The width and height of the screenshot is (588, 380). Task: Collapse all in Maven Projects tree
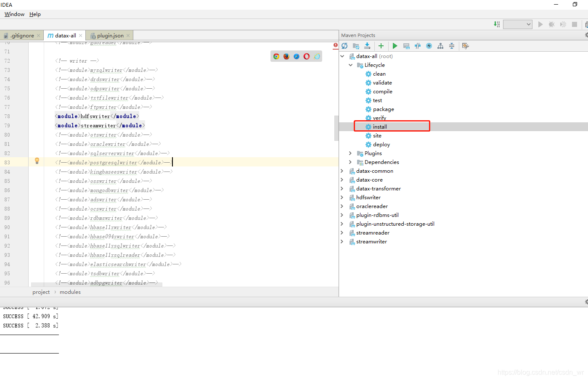click(452, 46)
